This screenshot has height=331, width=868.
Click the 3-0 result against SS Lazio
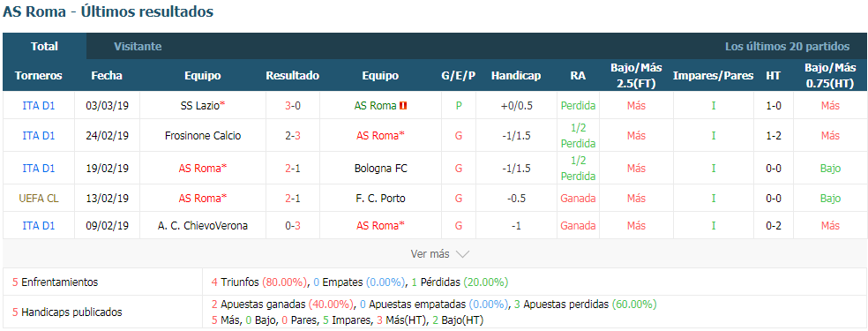coord(293,105)
